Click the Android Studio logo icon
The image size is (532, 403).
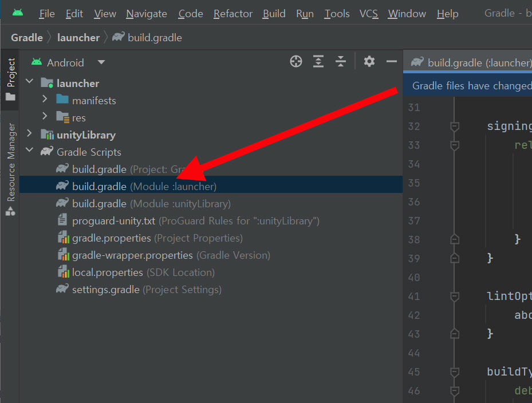point(18,13)
